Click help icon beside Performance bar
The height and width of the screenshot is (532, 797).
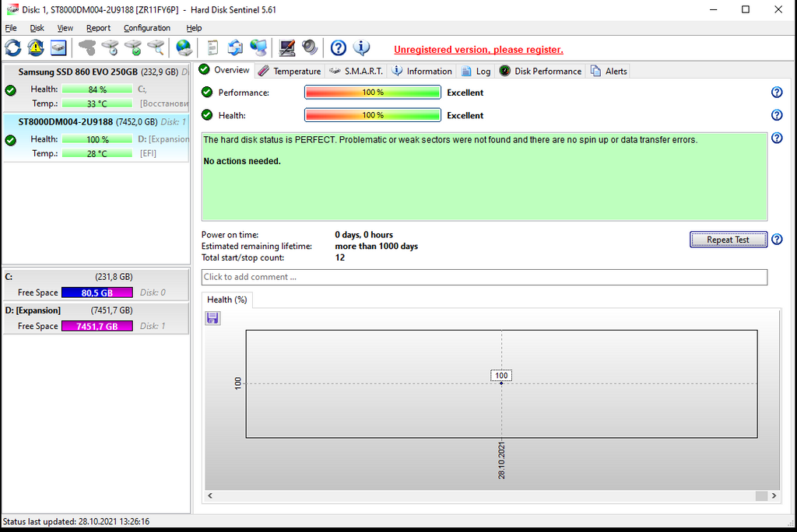pyautogui.click(x=777, y=92)
